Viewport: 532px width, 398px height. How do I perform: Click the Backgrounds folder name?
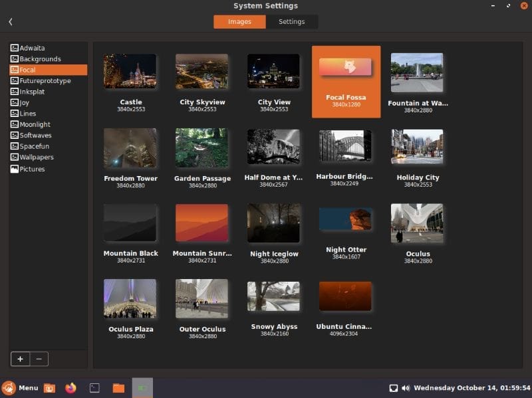coord(41,59)
